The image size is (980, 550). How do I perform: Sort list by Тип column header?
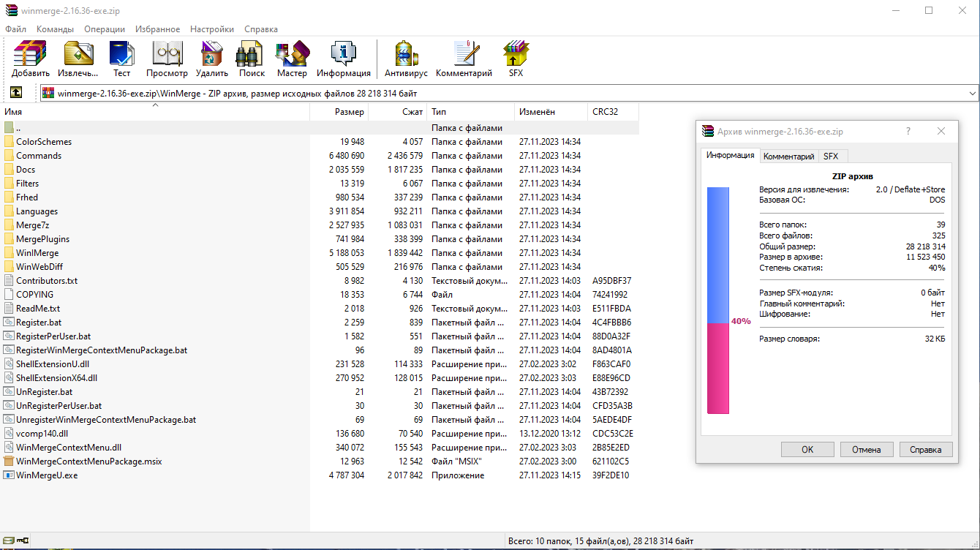point(471,112)
